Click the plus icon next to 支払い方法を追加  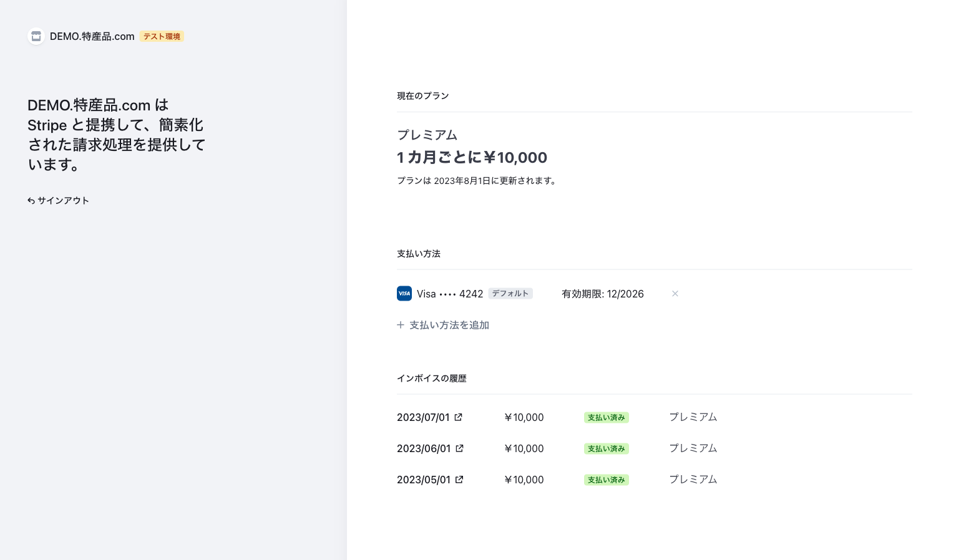(x=401, y=325)
